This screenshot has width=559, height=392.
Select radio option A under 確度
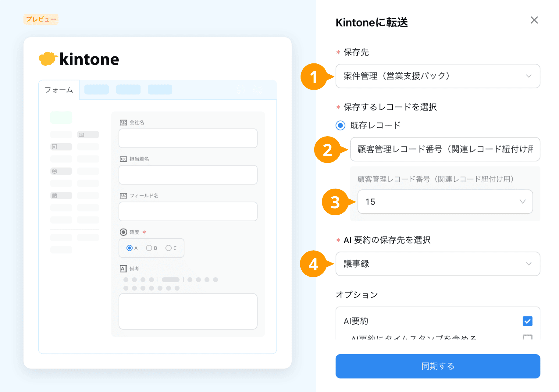130,248
